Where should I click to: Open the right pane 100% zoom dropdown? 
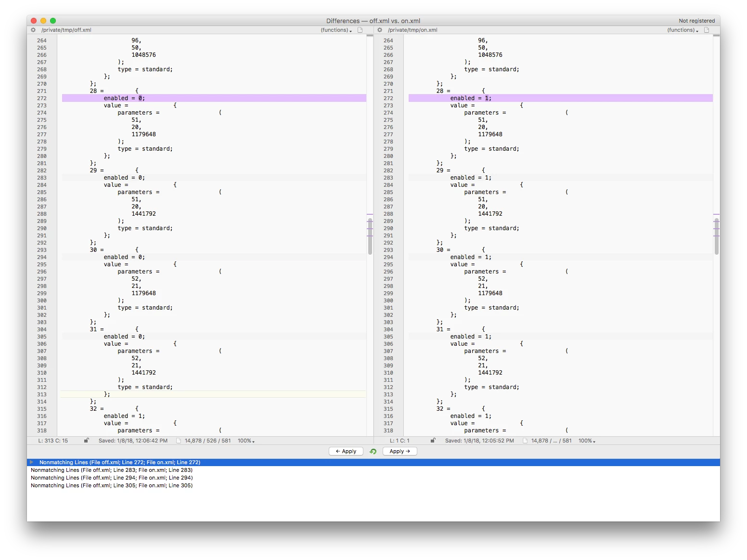[x=587, y=441]
